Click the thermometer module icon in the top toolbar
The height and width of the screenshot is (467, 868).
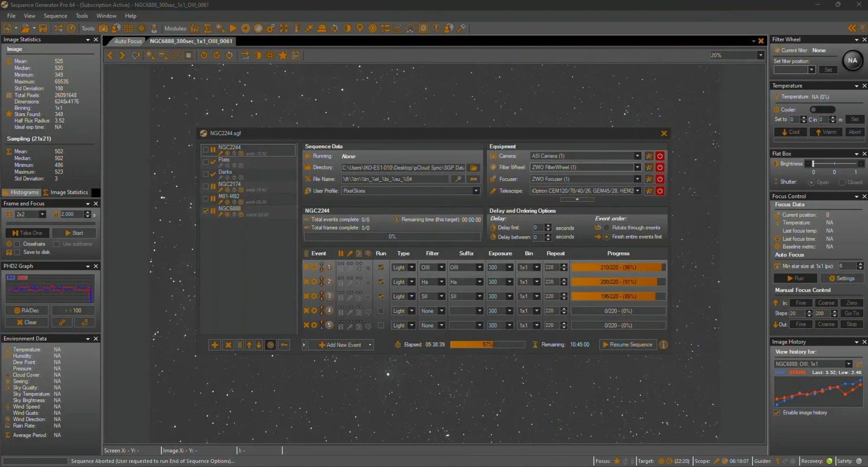[x=296, y=28]
